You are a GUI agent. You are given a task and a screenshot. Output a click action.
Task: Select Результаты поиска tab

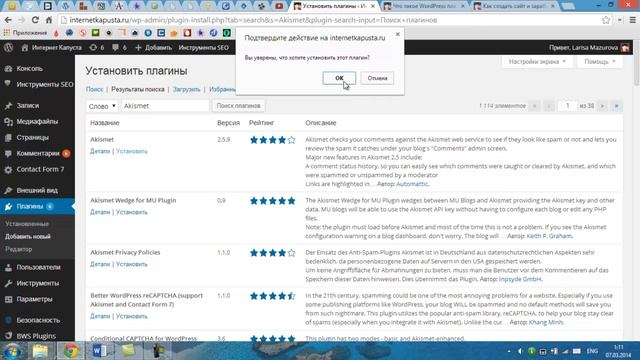[x=138, y=89]
